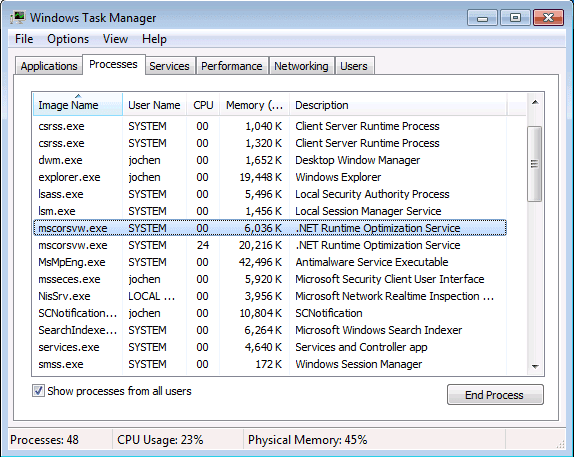The height and width of the screenshot is (457, 574).
Task: Open the Options menu
Action: point(68,39)
